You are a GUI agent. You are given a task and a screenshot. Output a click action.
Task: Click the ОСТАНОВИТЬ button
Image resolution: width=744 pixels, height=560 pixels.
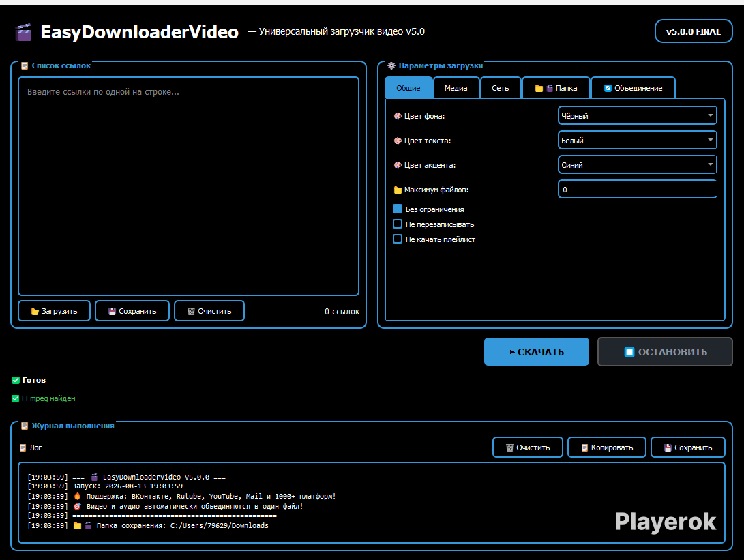click(665, 352)
